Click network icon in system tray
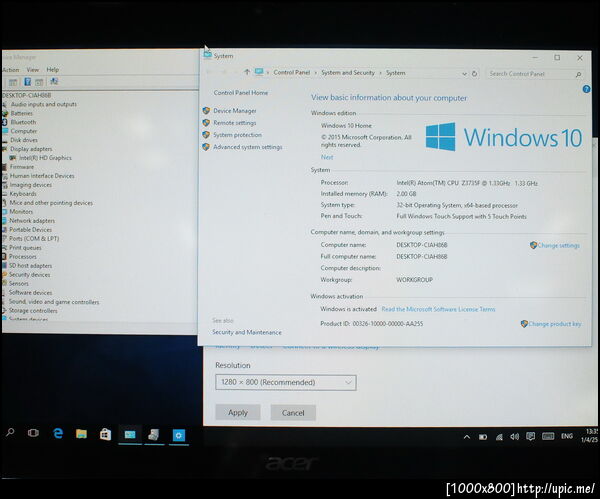600x499 pixels. pyautogui.click(x=499, y=437)
